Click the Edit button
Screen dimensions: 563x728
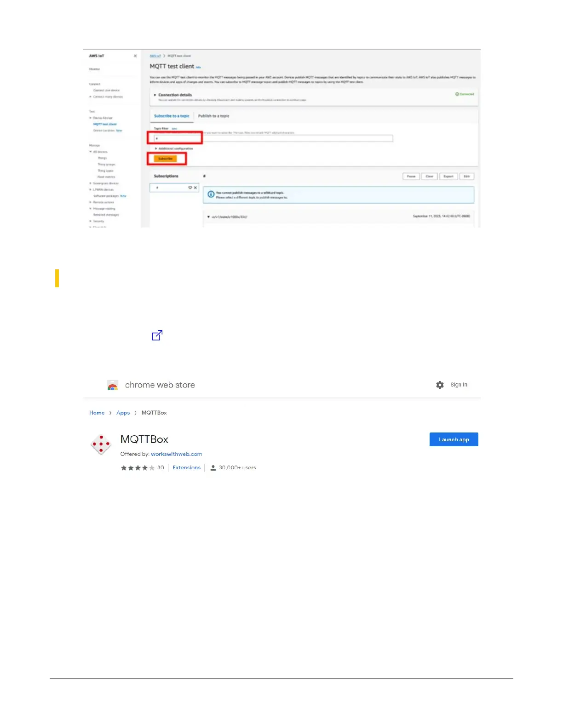click(x=467, y=176)
